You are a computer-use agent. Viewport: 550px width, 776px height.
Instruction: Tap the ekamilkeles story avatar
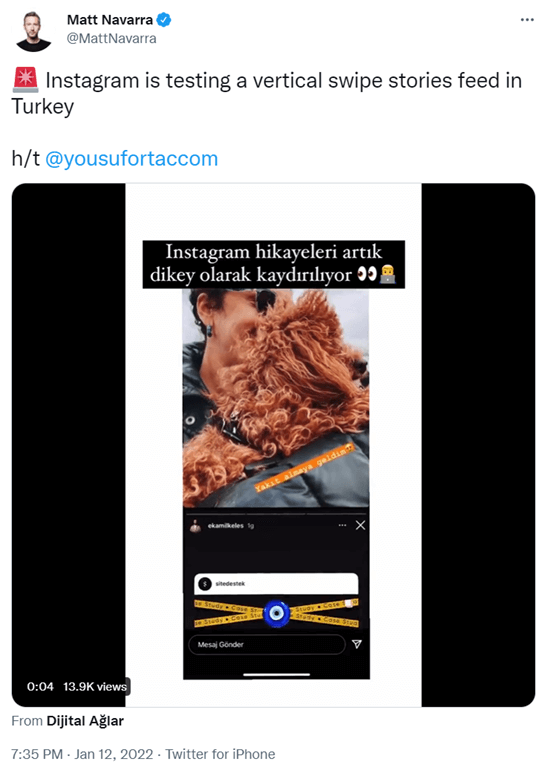[196, 526]
